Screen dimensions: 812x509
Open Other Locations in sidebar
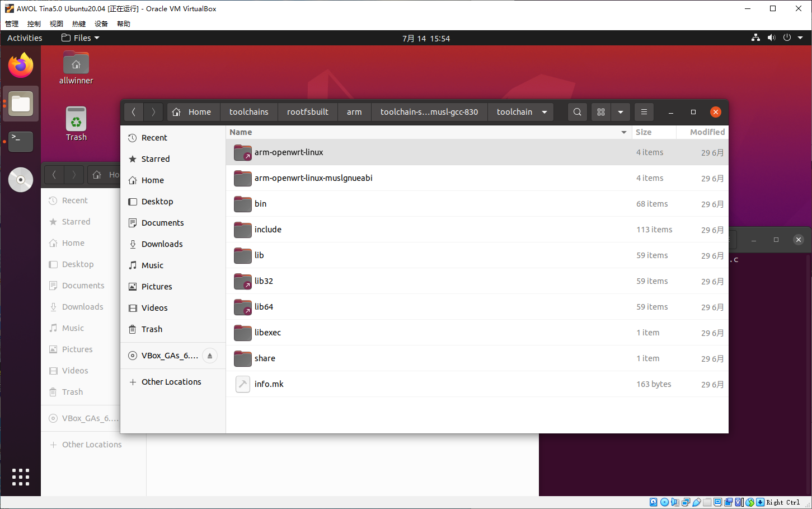[171, 382]
